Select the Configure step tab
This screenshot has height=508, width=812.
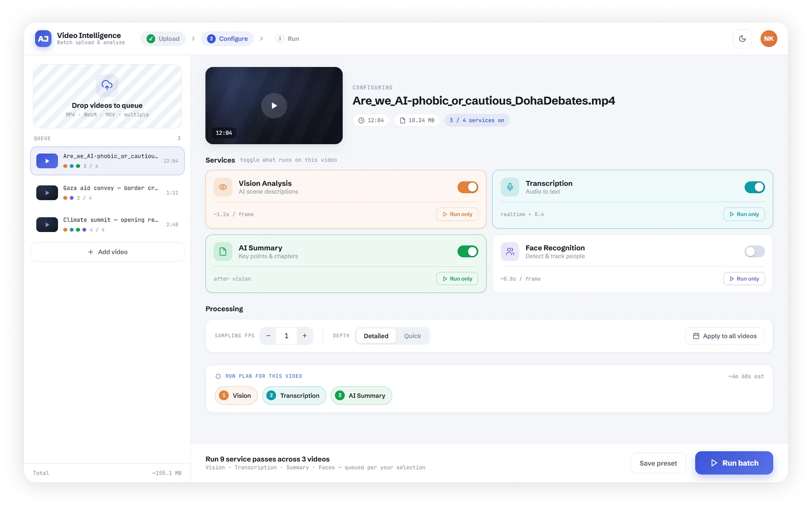(x=227, y=39)
